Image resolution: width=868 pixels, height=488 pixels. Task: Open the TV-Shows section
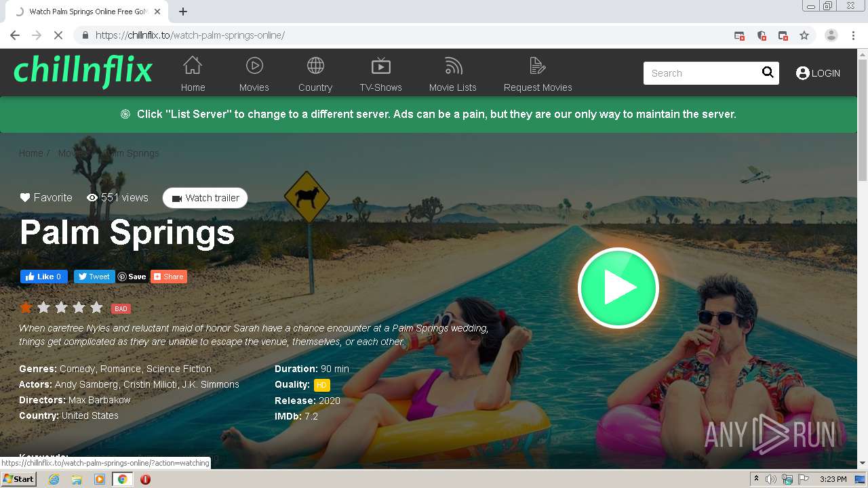click(381, 74)
